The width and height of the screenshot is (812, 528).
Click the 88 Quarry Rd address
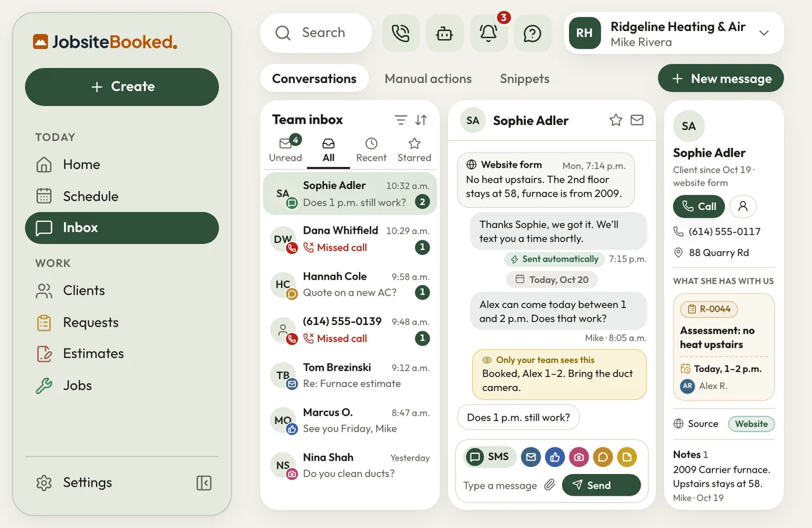click(x=719, y=253)
